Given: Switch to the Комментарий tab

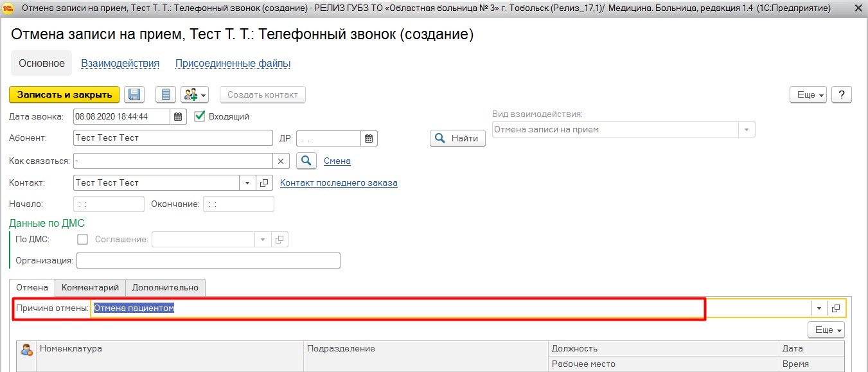Looking at the screenshot, I should point(90,287).
